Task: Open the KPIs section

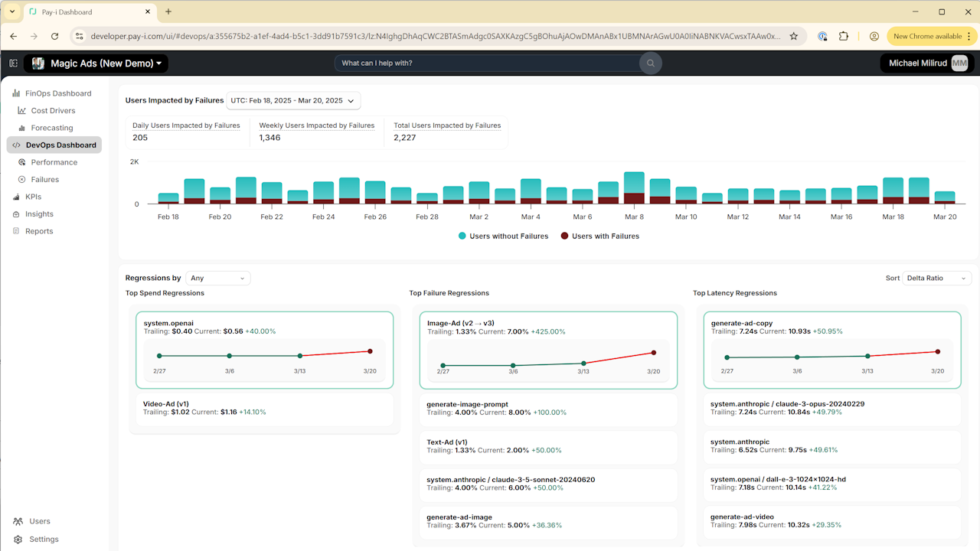Action: [x=33, y=197]
